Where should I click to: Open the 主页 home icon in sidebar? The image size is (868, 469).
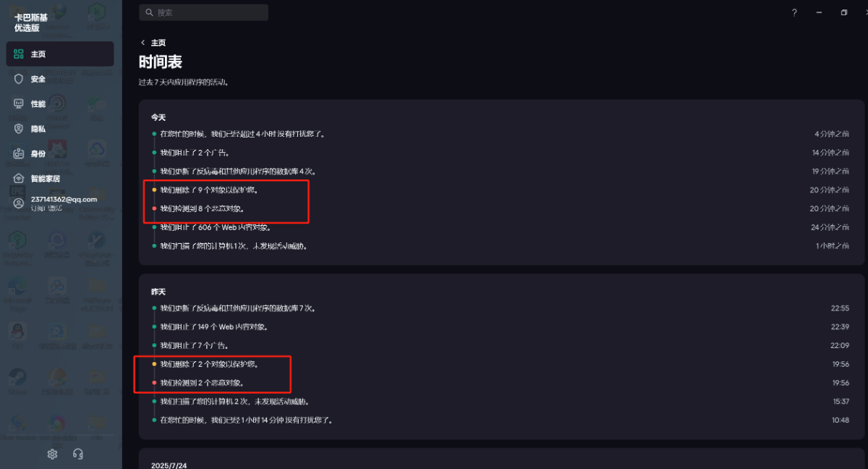(19, 54)
